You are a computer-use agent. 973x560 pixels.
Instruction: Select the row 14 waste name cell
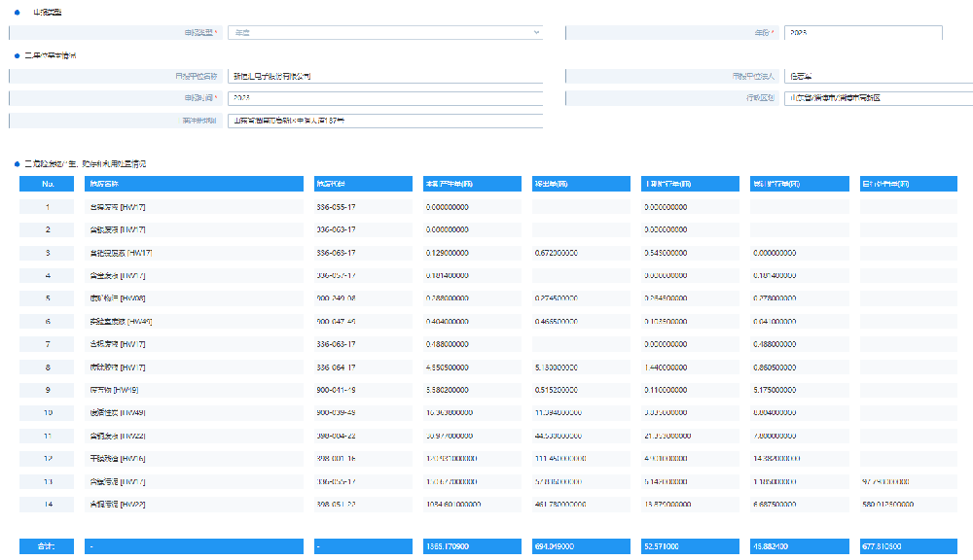click(x=195, y=505)
